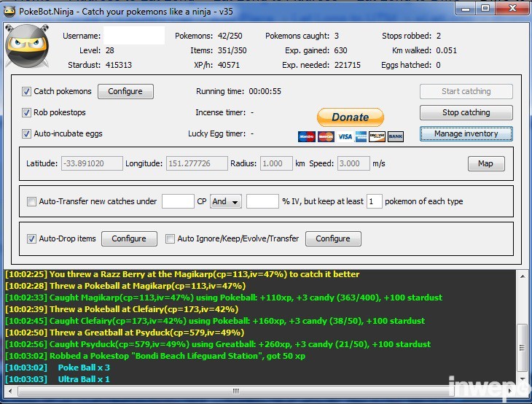Click Pokemons count 42/250
The height and width of the screenshot is (404, 532).
(x=230, y=36)
